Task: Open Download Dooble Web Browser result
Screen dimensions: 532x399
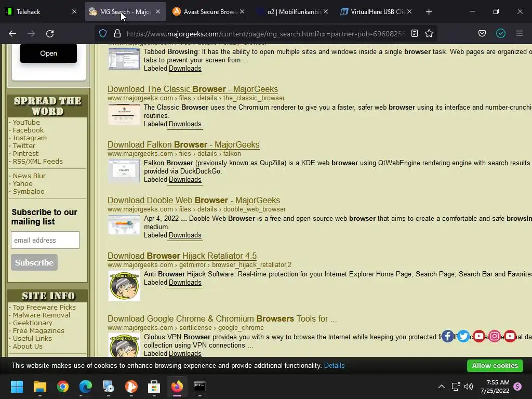Action: point(194,200)
